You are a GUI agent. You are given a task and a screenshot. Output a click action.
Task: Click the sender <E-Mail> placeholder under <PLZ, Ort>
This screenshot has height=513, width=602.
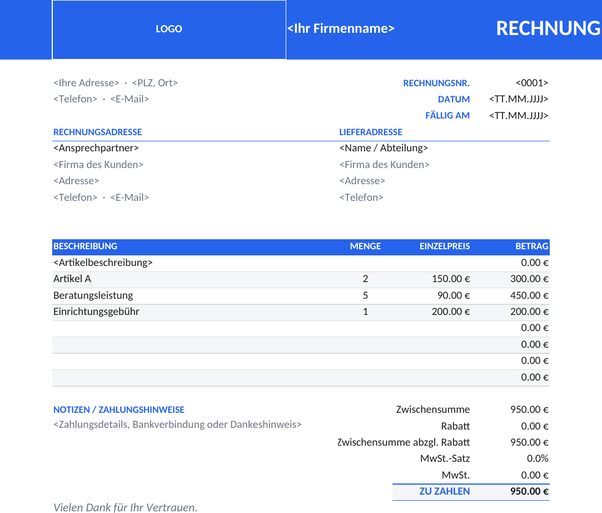tap(129, 99)
